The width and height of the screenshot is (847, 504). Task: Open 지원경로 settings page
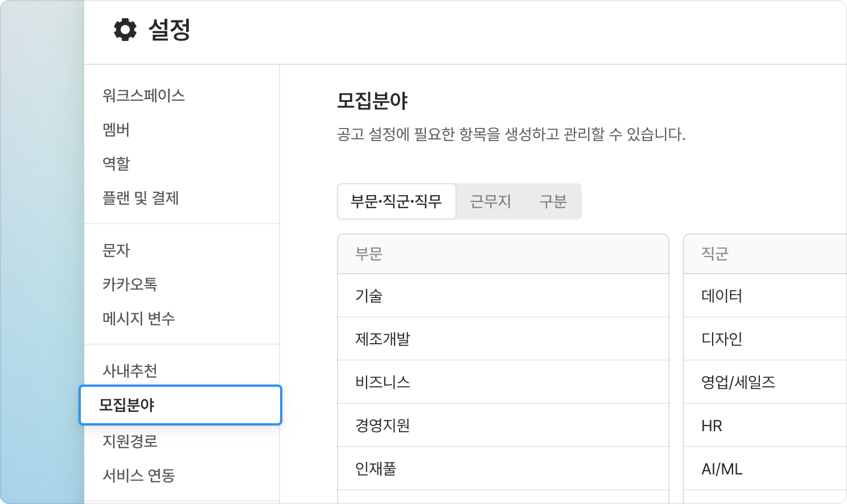(x=130, y=441)
